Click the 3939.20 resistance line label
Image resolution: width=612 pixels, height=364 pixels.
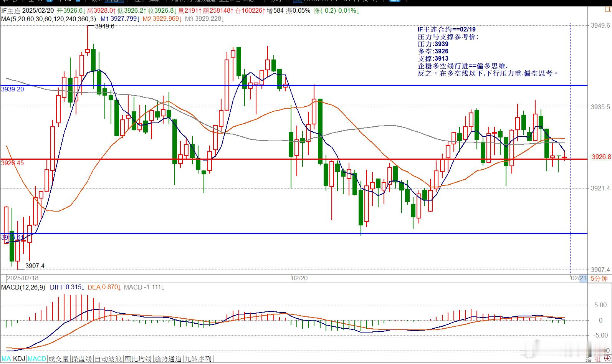pyautogui.click(x=13, y=89)
